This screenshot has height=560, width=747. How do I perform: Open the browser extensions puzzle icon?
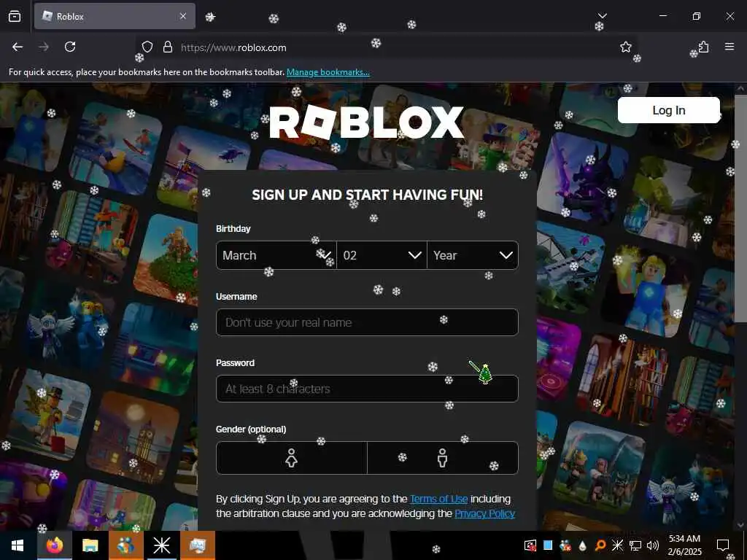704,47
